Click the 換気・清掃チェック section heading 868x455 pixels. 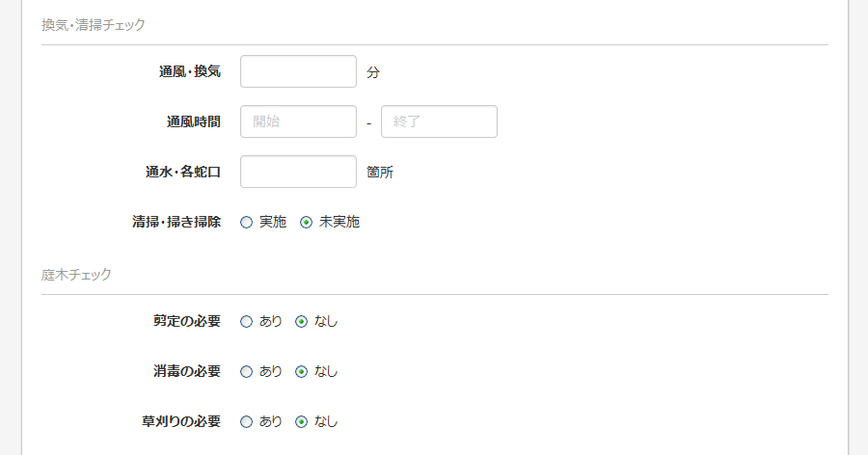(94, 25)
